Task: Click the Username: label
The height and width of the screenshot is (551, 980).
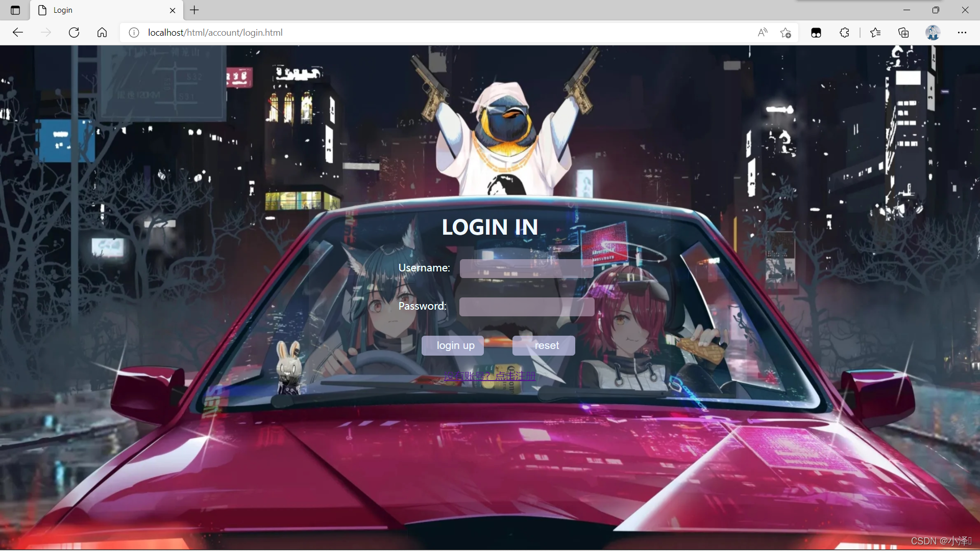Action: pos(424,268)
